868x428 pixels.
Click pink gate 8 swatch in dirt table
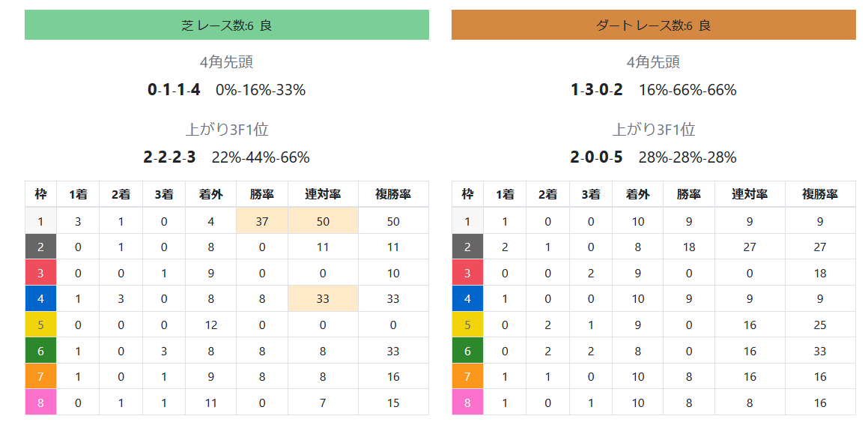(467, 403)
